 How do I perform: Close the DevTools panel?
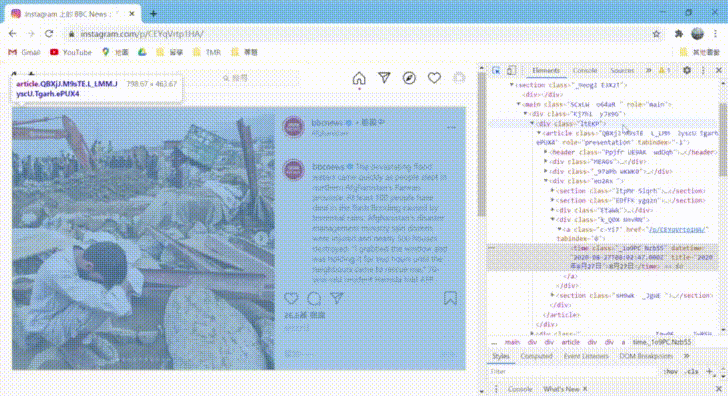tap(719, 70)
